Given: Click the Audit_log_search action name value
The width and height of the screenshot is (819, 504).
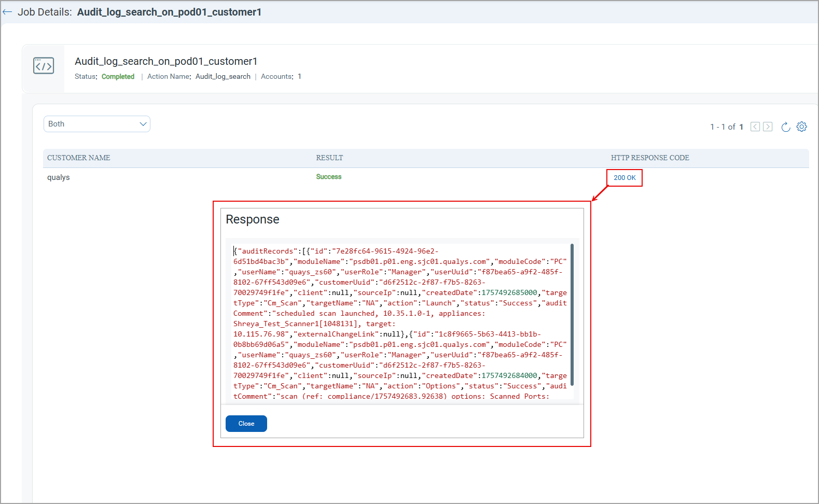Looking at the screenshot, I should pos(223,76).
